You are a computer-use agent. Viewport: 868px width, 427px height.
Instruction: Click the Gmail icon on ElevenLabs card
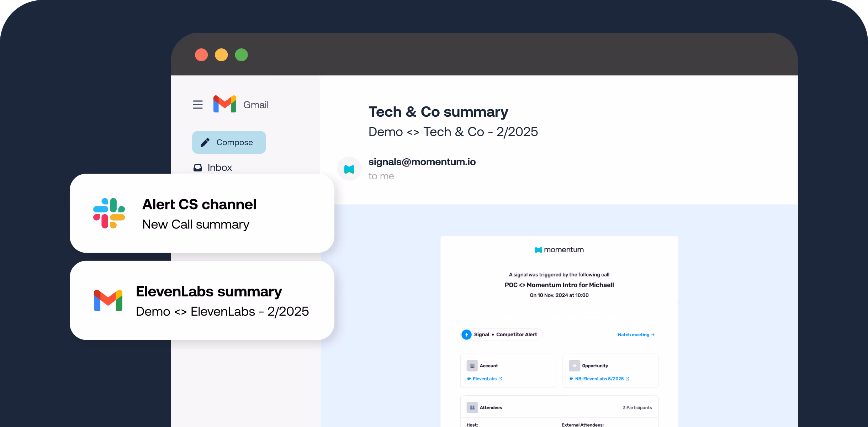click(108, 300)
